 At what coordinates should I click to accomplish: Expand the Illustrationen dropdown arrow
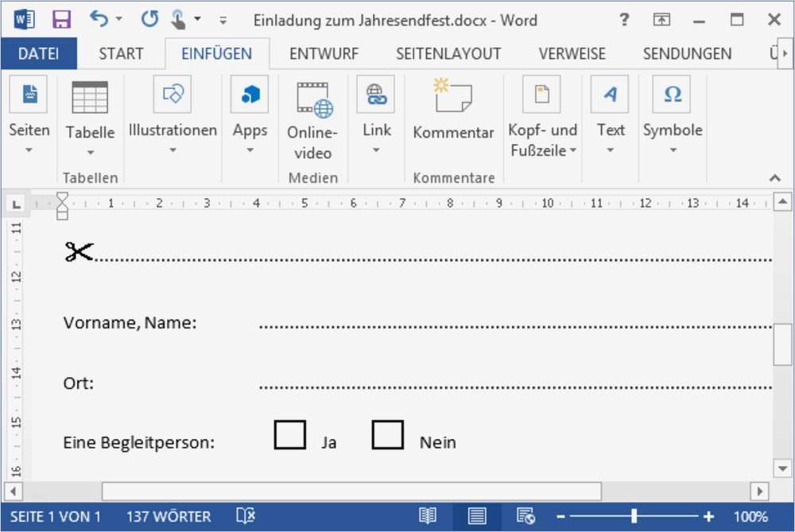point(173,150)
